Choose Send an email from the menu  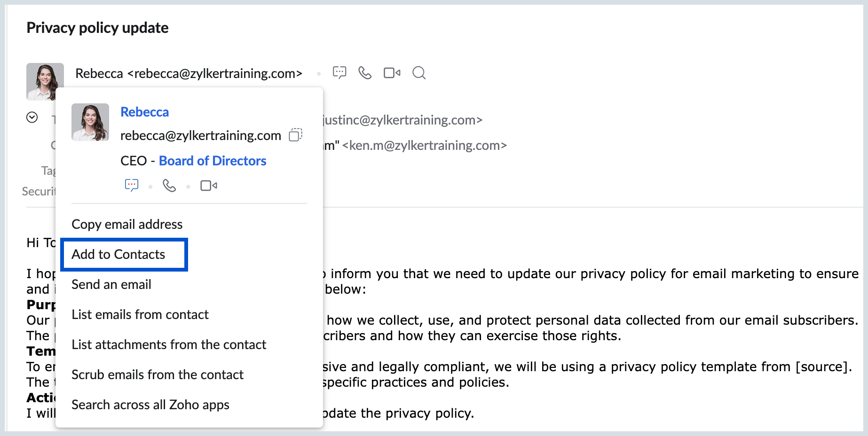pyautogui.click(x=111, y=284)
